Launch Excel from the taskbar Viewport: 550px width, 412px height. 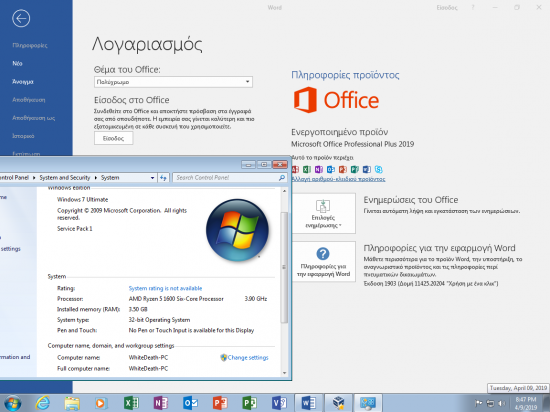click(131, 403)
